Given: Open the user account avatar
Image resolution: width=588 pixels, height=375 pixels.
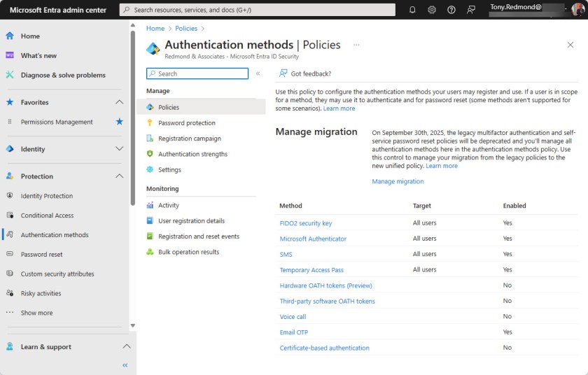Looking at the screenshot, I should pos(577,9).
